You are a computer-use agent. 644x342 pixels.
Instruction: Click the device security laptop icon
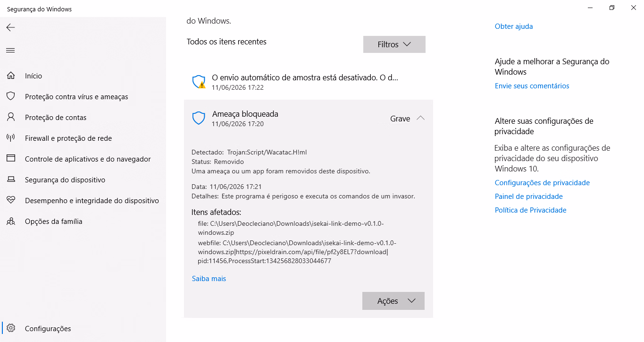click(10, 180)
